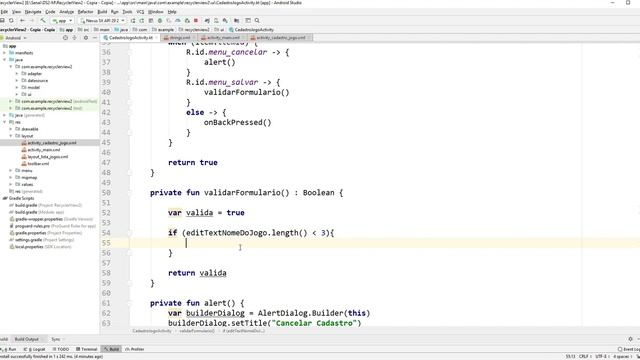Open the app run configuration dropdown
The image size is (640, 360).
click(x=62, y=20)
